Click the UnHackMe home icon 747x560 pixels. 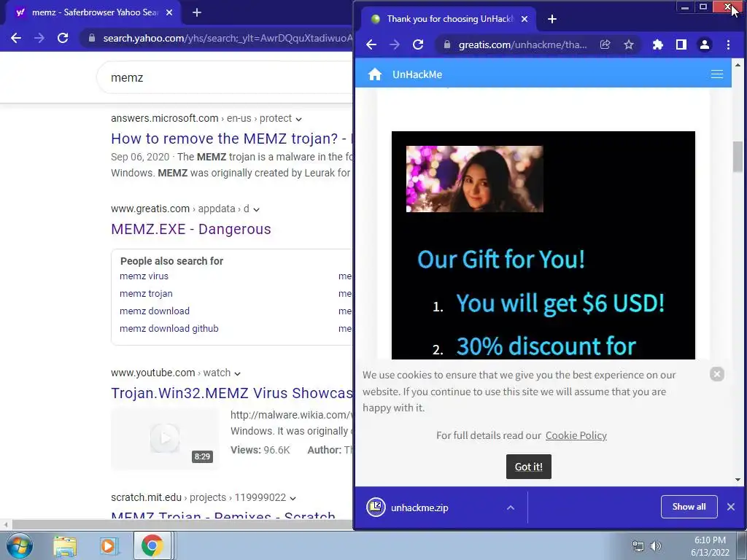coord(375,74)
